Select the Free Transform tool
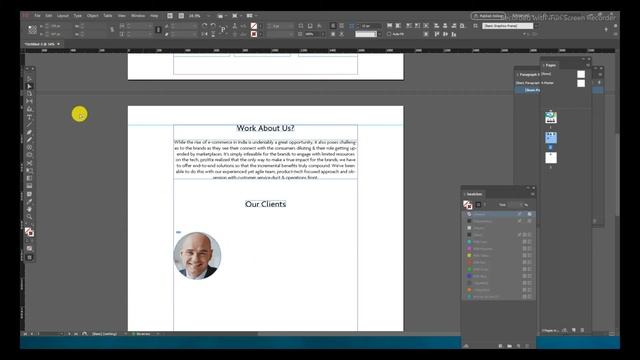 tap(29, 170)
